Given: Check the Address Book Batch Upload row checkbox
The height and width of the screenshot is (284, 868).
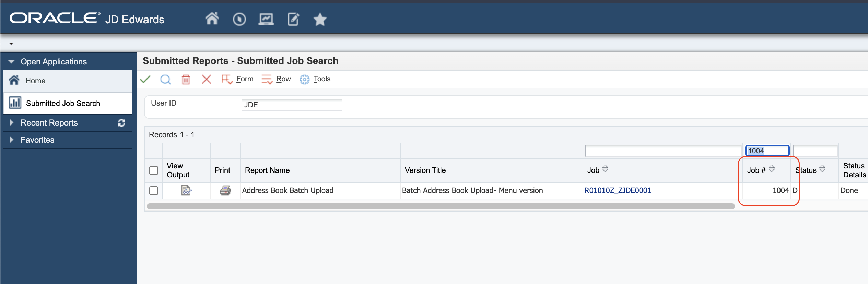Looking at the screenshot, I should point(154,191).
